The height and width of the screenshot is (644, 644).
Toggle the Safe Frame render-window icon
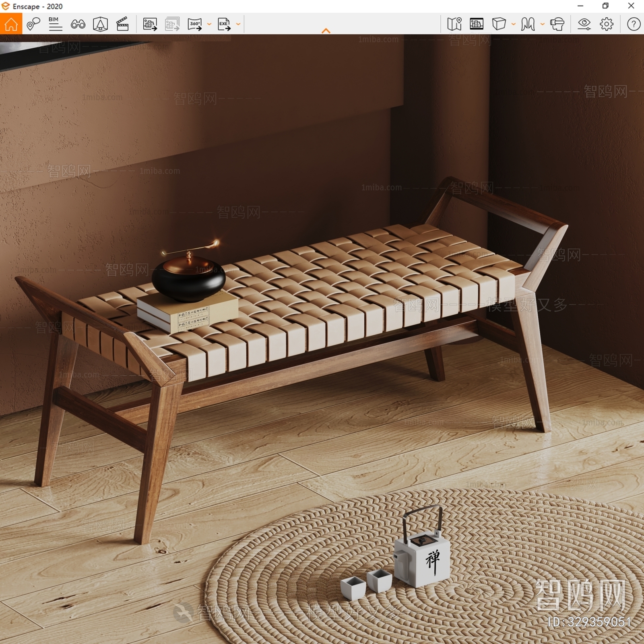(x=477, y=24)
